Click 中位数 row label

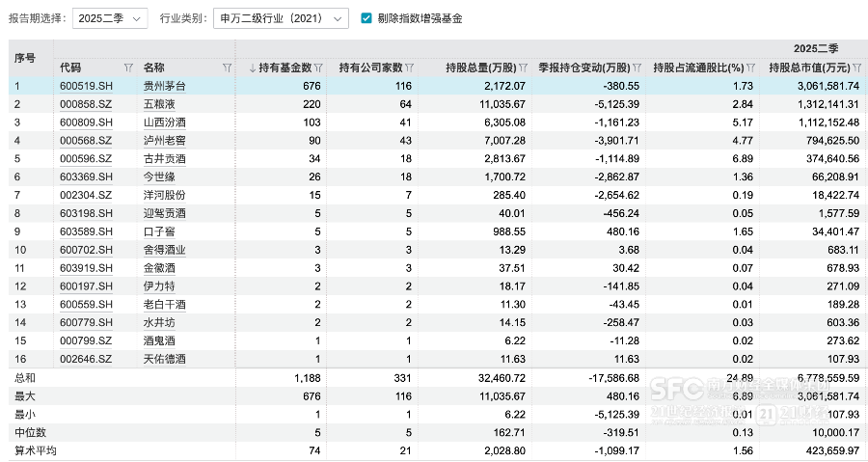(x=30, y=433)
